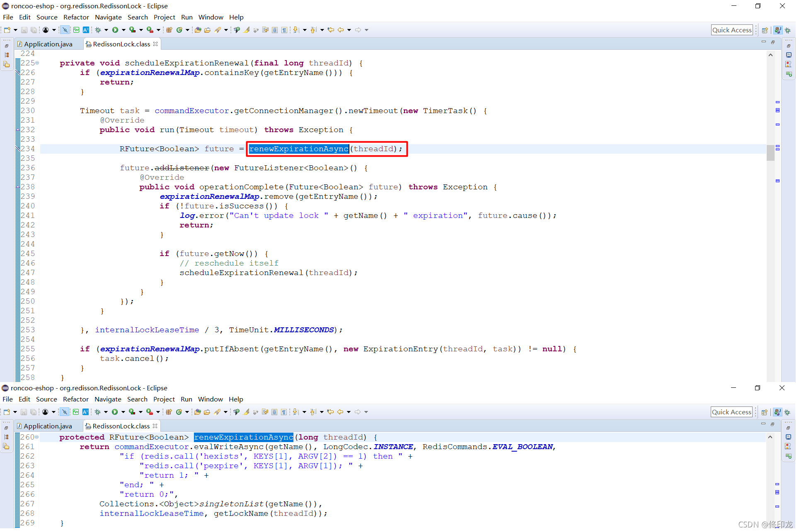The height and width of the screenshot is (532, 799).
Task: Toggle Show Whitespace Characters in upper toolbar
Action: click(284, 30)
